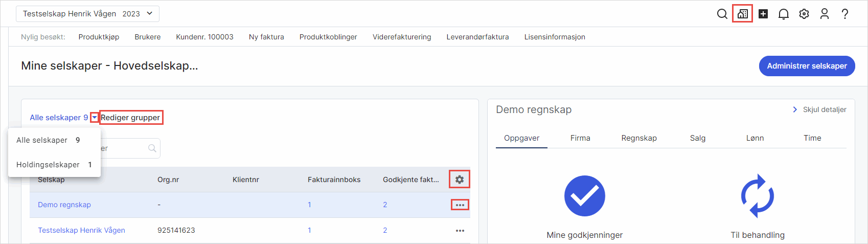
Task: Open settings gear in top bar
Action: coord(804,14)
